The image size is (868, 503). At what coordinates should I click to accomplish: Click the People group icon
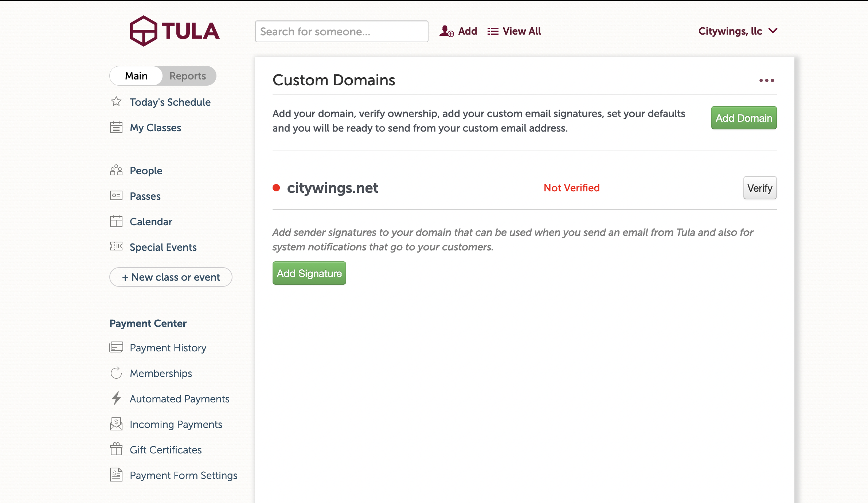tap(116, 170)
